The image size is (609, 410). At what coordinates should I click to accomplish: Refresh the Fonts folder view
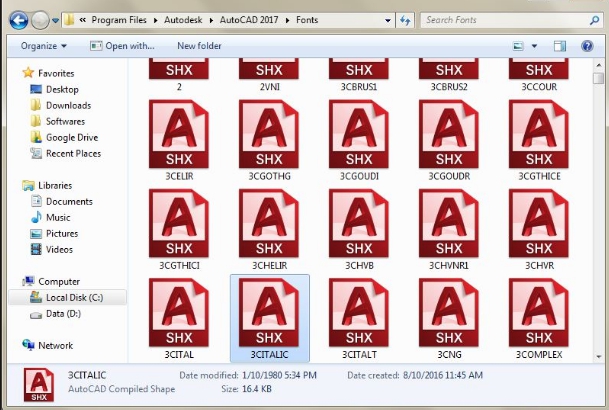[x=405, y=20]
